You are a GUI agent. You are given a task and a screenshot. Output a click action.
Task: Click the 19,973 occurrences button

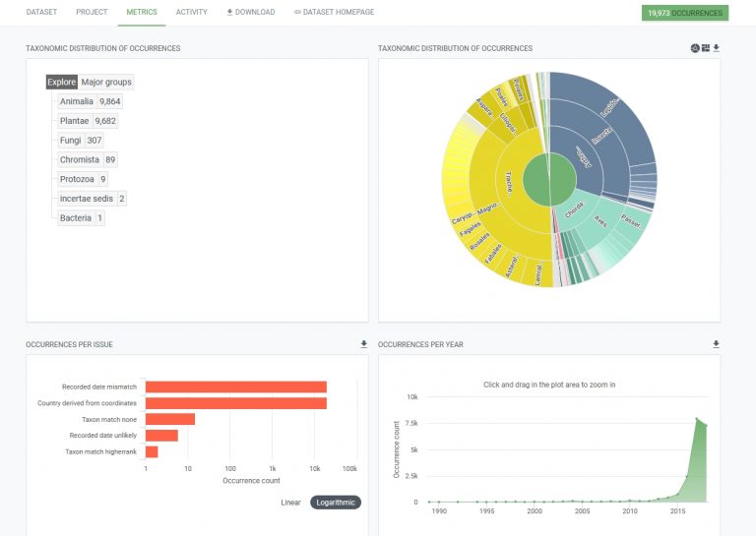(x=684, y=13)
